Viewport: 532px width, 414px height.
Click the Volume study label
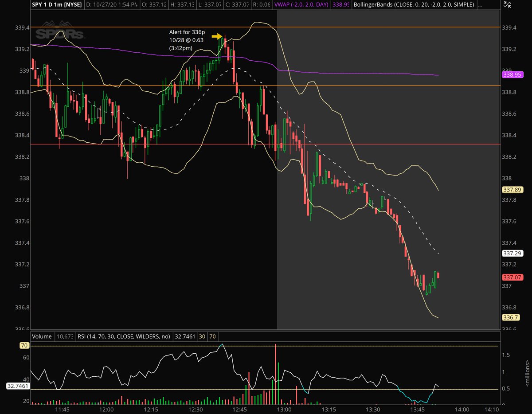(x=42, y=336)
